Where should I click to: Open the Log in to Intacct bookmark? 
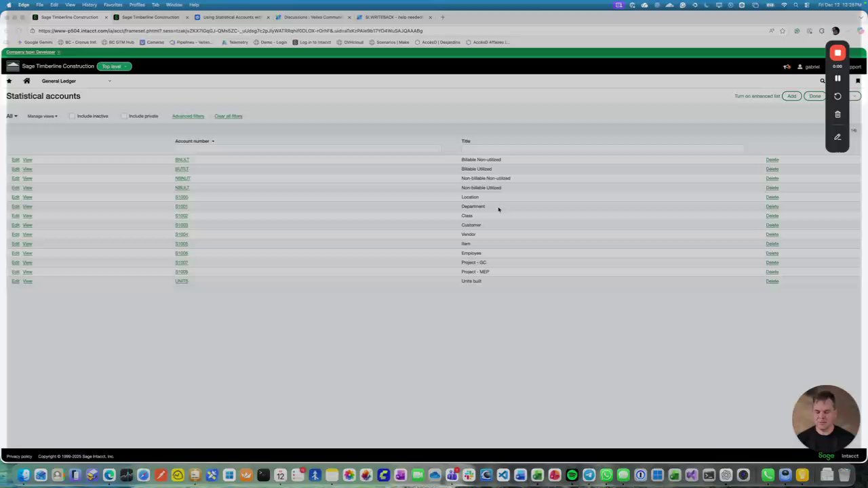tap(312, 42)
